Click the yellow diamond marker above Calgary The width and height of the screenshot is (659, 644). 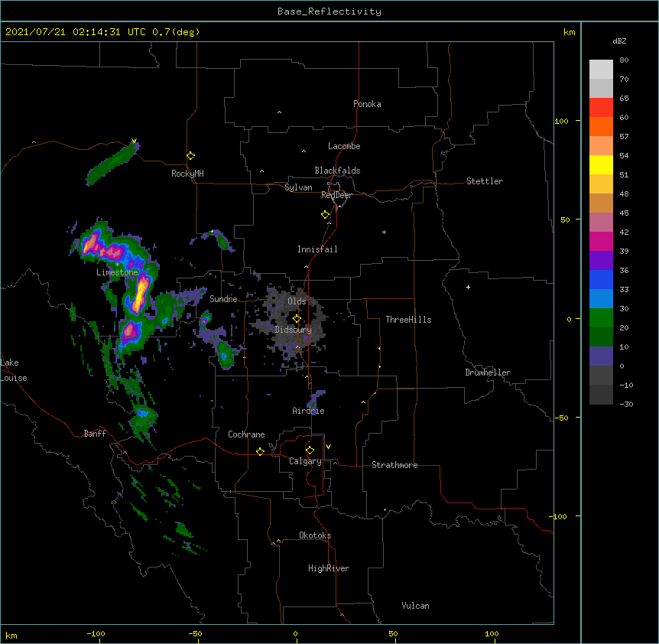tap(310, 450)
